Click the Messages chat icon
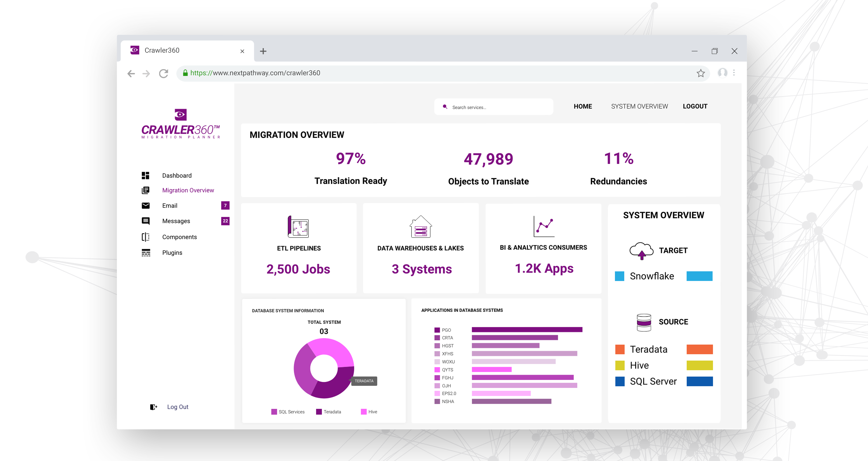This screenshot has height=461, width=868. point(146,221)
